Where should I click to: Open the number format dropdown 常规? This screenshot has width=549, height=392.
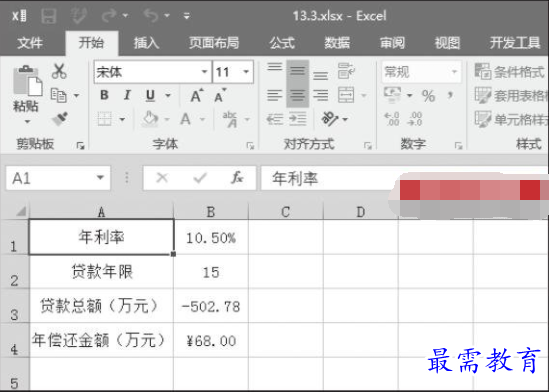click(x=454, y=72)
